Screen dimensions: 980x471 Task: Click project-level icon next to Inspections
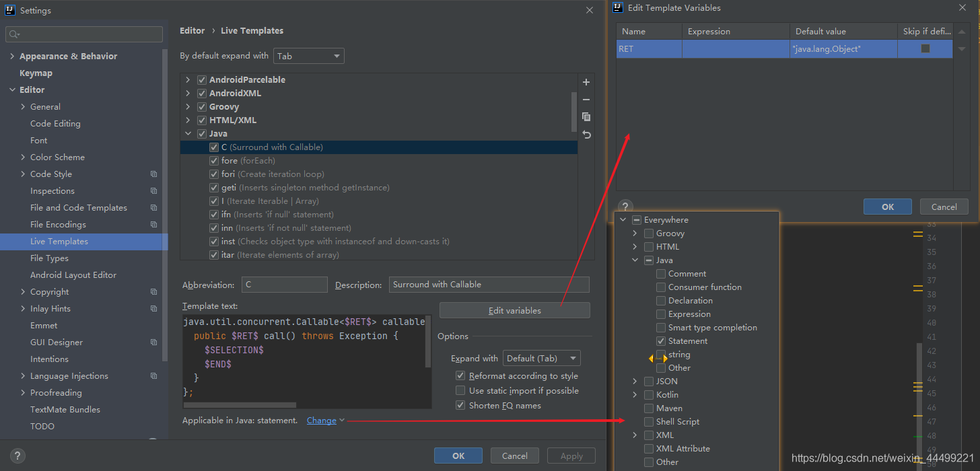(153, 191)
